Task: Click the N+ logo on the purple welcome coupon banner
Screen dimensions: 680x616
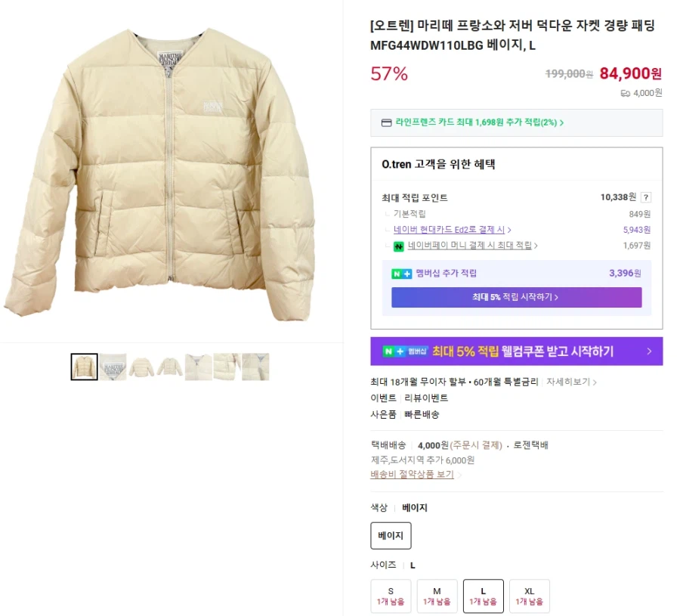Action: 391,350
